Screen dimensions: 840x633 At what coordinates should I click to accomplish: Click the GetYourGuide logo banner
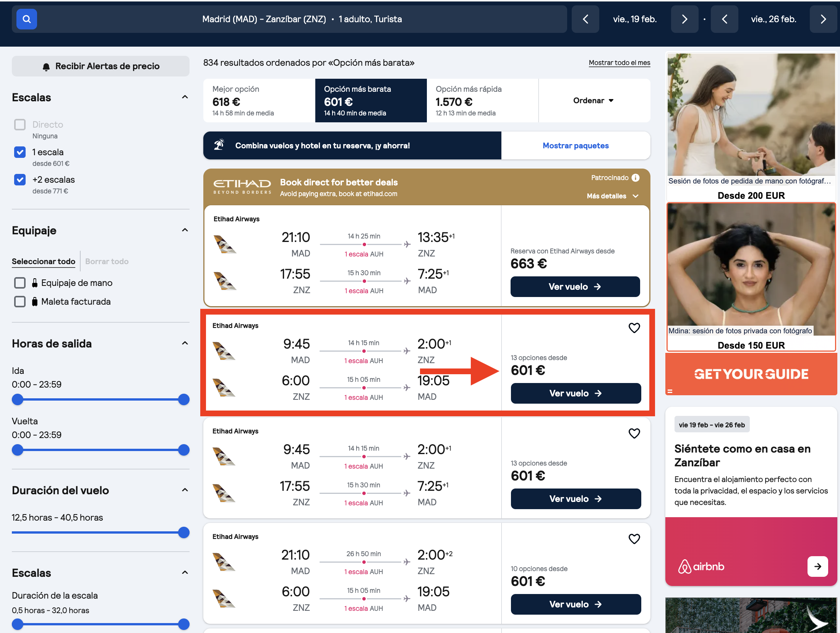pos(751,374)
